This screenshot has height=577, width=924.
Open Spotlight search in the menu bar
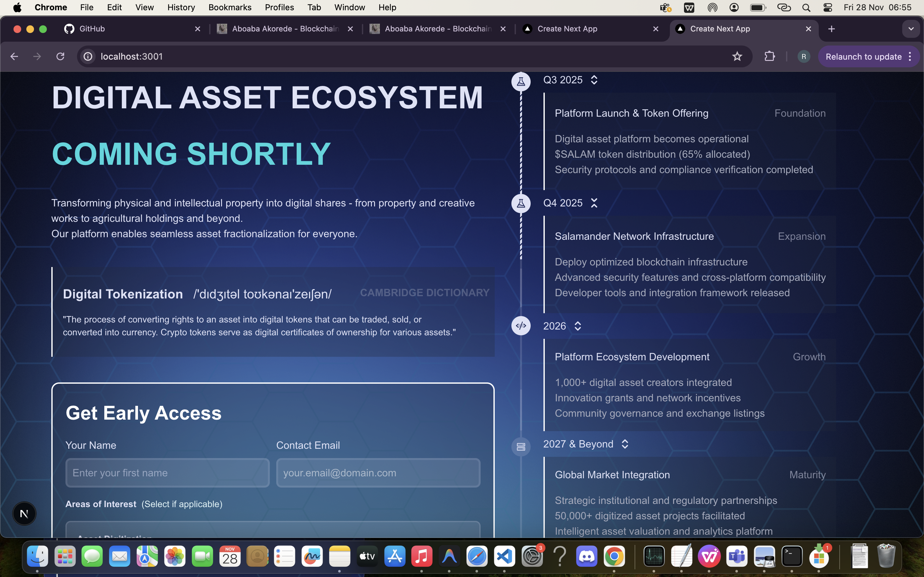click(x=806, y=7)
